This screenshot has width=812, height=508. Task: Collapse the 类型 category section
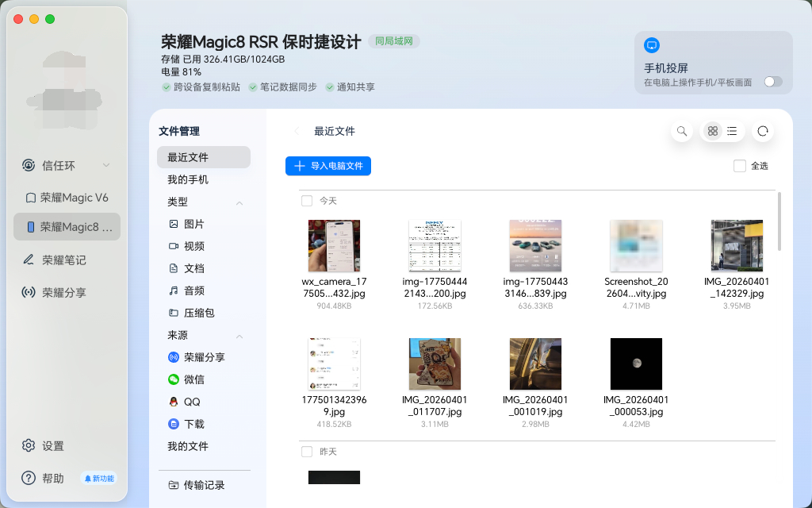(239, 202)
